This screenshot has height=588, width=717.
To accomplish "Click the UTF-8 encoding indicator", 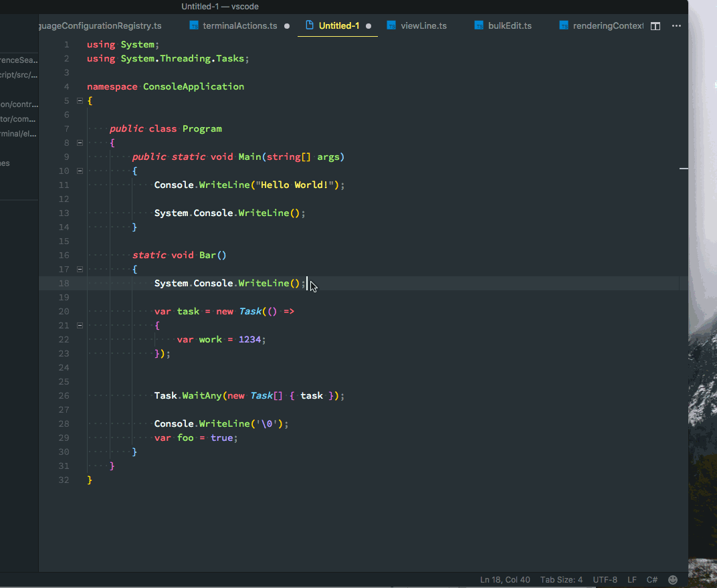I will 605,579.
